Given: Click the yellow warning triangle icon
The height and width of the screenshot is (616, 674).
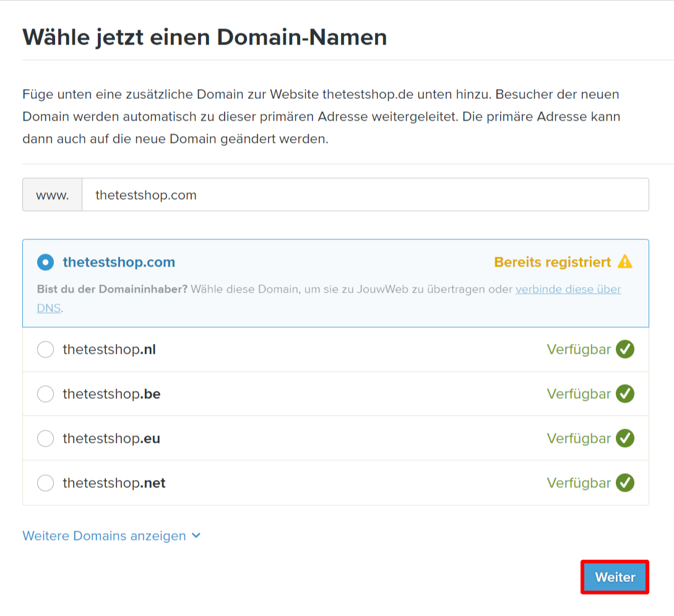Looking at the screenshot, I should pyautogui.click(x=625, y=262).
